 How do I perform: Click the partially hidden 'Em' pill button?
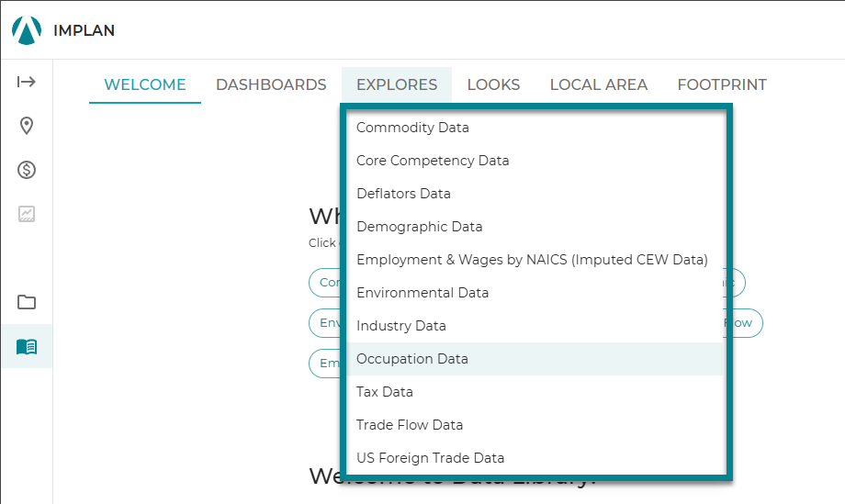pos(324,363)
